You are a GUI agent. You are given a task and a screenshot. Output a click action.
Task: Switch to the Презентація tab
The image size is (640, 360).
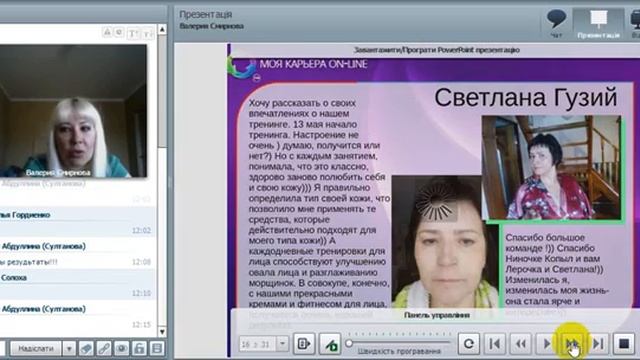pyautogui.click(x=598, y=24)
